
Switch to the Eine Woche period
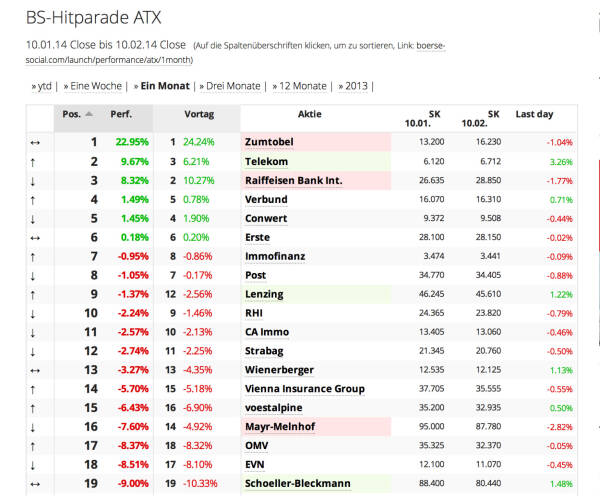[x=96, y=86]
